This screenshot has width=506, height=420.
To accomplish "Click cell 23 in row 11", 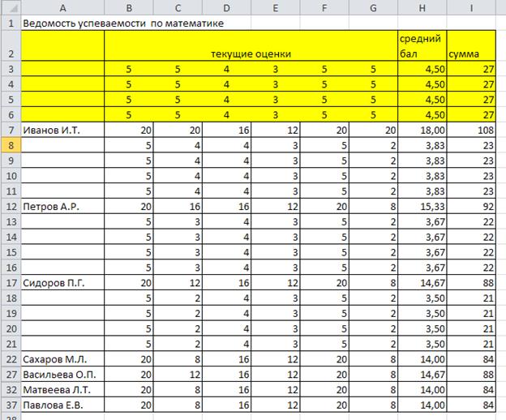I will (471, 191).
